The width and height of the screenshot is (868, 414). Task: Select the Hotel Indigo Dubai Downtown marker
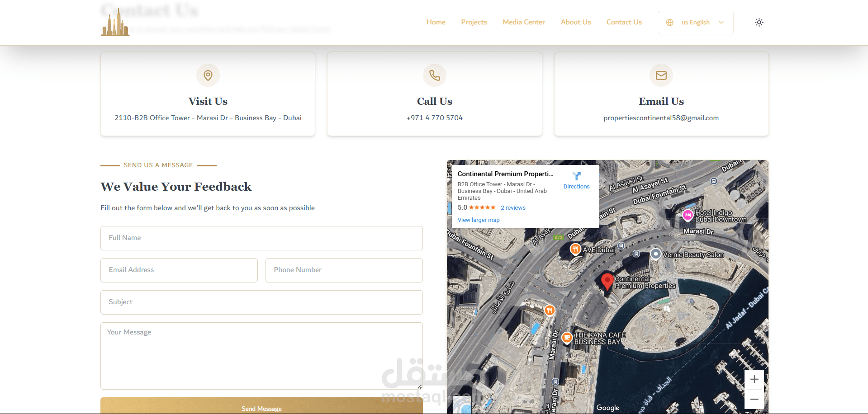click(x=688, y=215)
